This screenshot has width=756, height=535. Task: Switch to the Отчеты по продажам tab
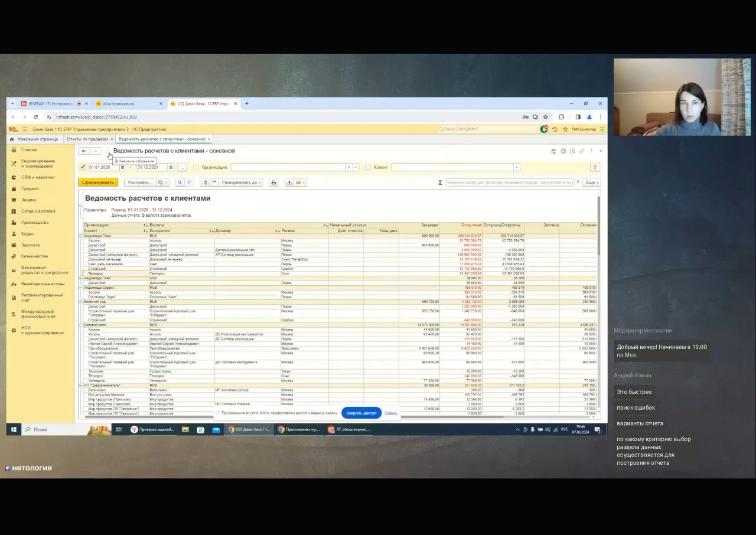87,139
